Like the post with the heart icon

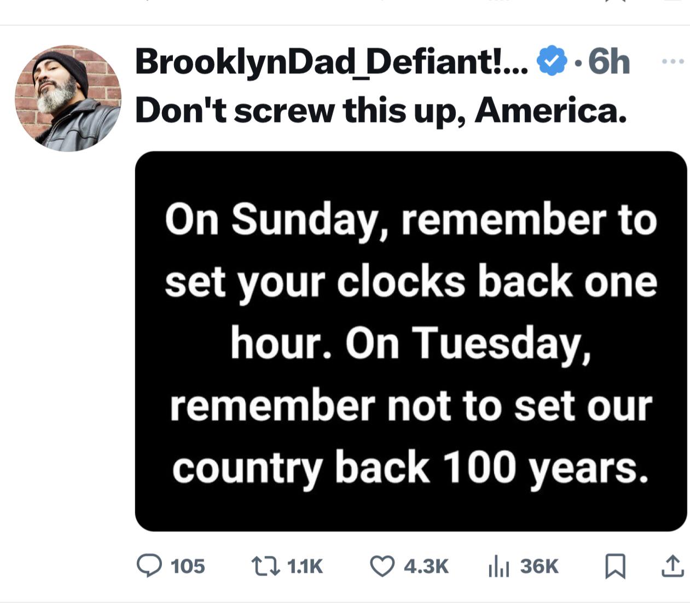pyautogui.click(x=382, y=566)
